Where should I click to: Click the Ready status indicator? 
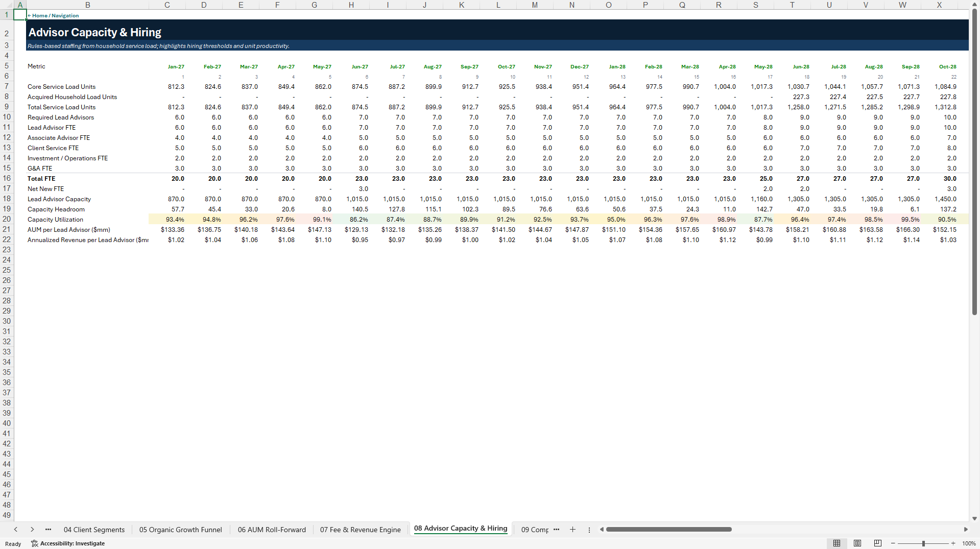coord(13,544)
